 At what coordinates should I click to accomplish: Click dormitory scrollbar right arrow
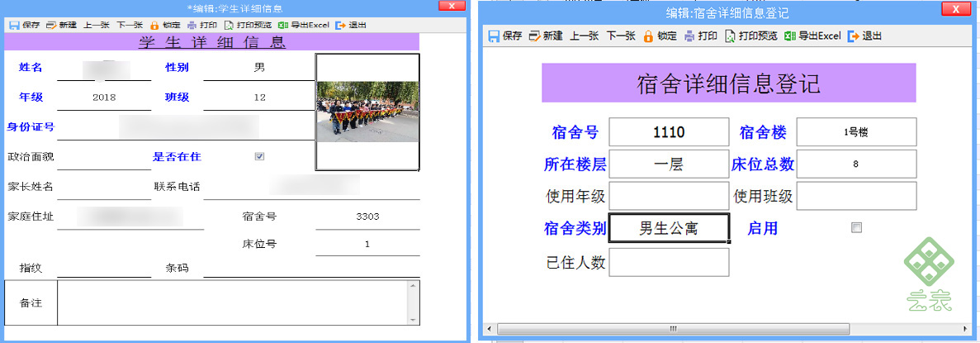pyautogui.click(x=967, y=329)
